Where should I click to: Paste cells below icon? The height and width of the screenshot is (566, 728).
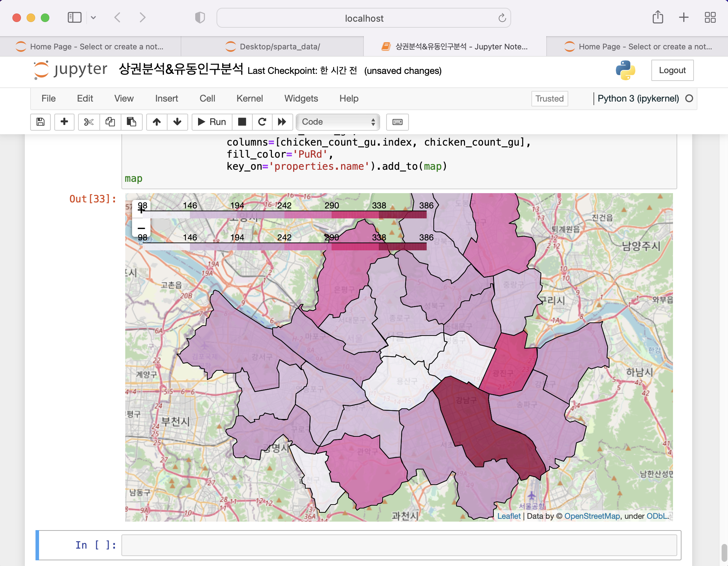(131, 122)
